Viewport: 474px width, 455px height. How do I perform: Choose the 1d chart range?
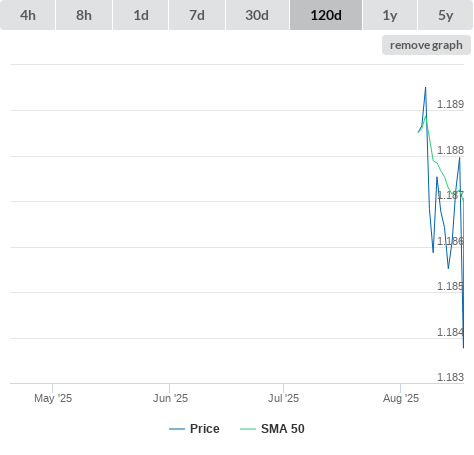click(141, 15)
